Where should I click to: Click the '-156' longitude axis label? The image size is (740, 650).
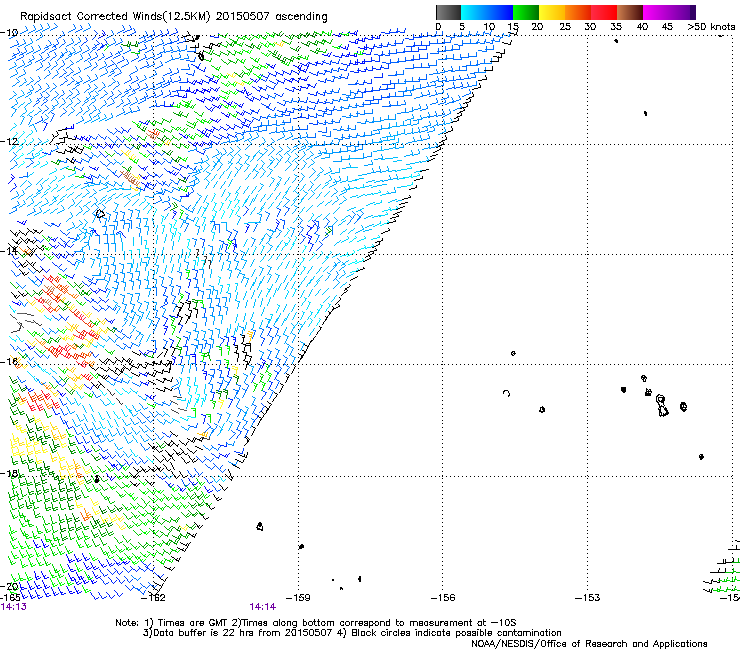tap(443, 598)
